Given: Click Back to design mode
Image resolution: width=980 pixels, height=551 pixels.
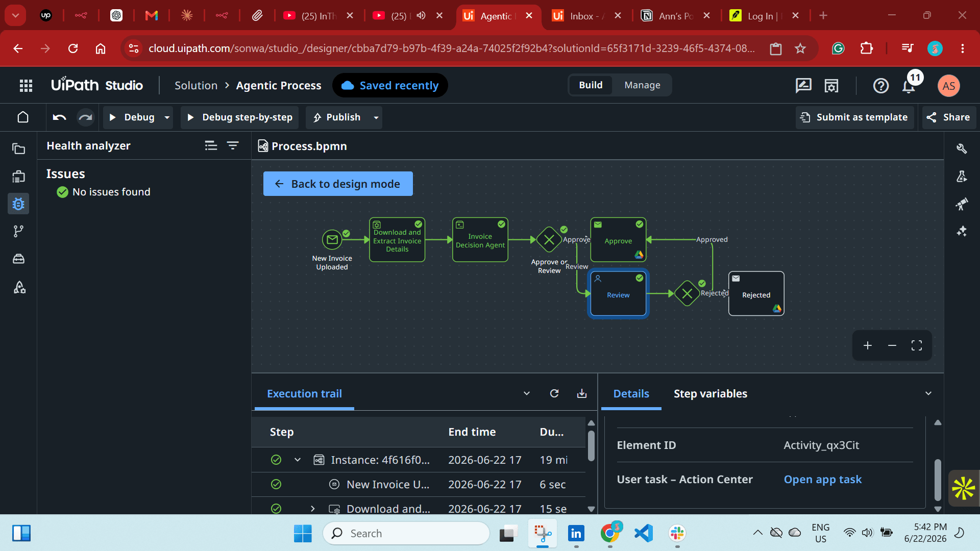Looking at the screenshot, I should pos(338,184).
